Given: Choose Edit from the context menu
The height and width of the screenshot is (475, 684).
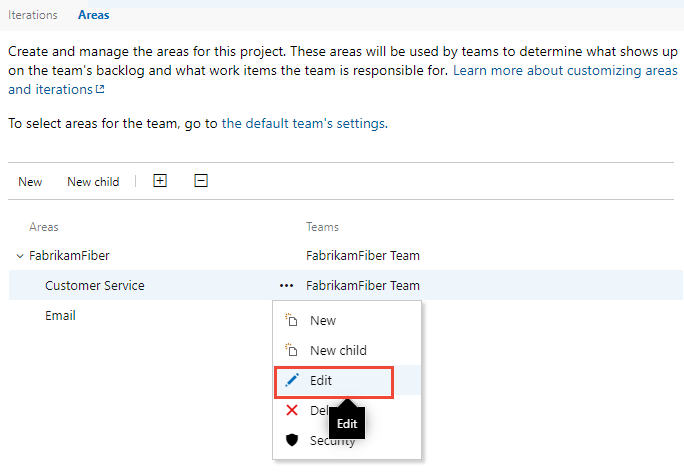Looking at the screenshot, I should (x=321, y=381).
